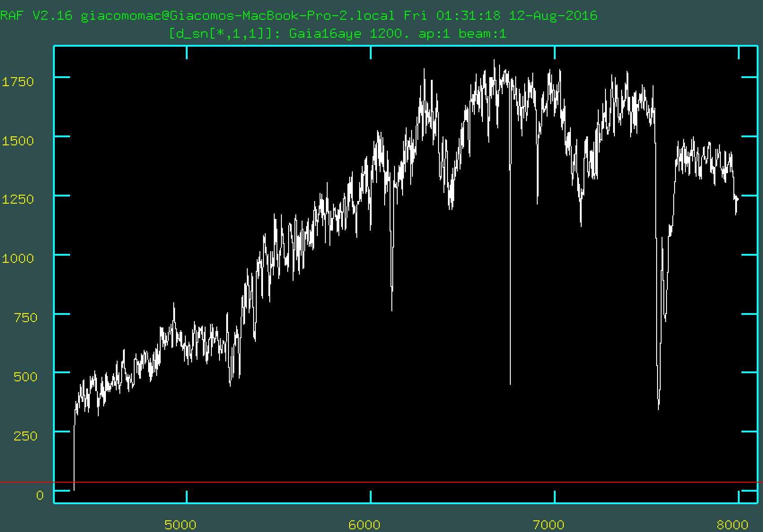Click the y-axis label 1000
This screenshot has width=763, height=532.
tap(18, 258)
